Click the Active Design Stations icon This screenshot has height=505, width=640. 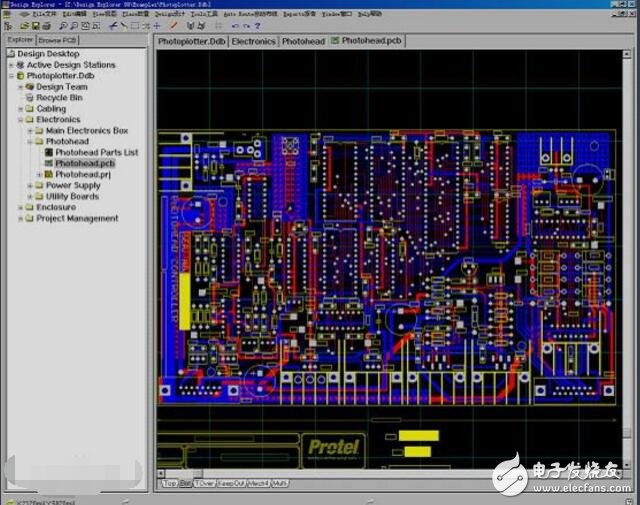(x=20, y=65)
